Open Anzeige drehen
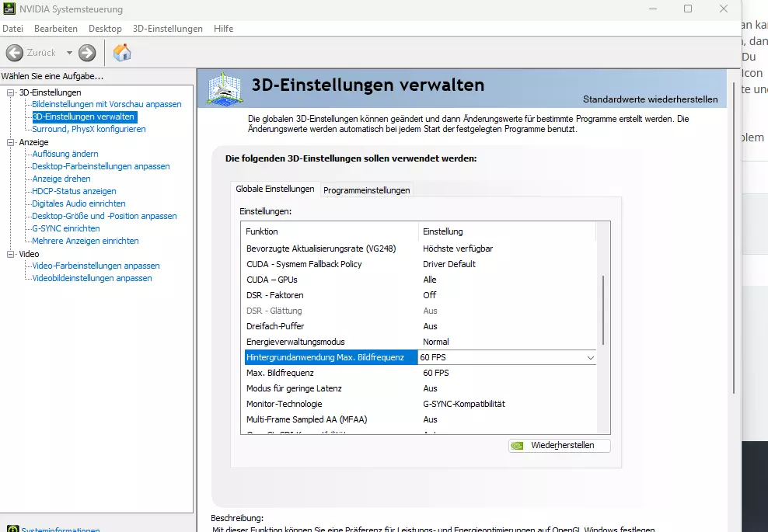This screenshot has height=532, width=768. click(x=61, y=179)
